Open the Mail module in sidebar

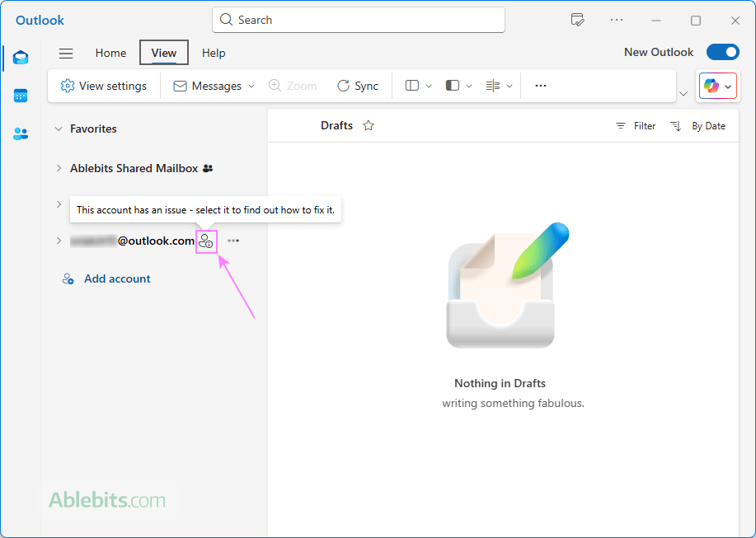point(21,58)
